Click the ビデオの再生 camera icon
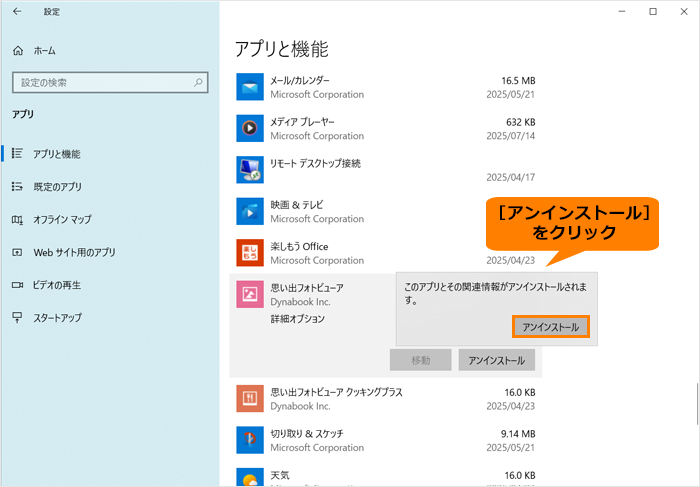 tap(17, 285)
